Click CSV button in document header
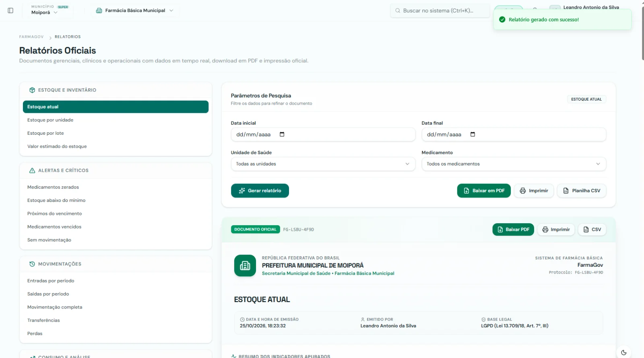Image resolution: width=644 pixels, height=358 pixels. click(592, 230)
